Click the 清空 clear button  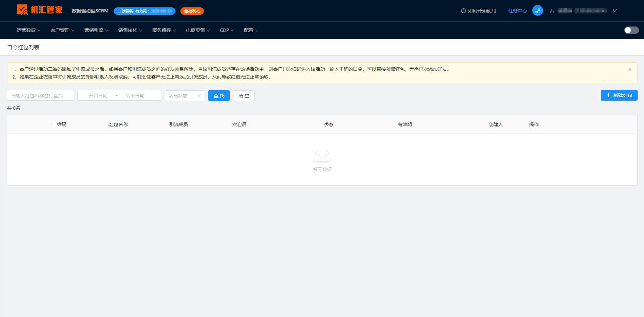point(244,96)
